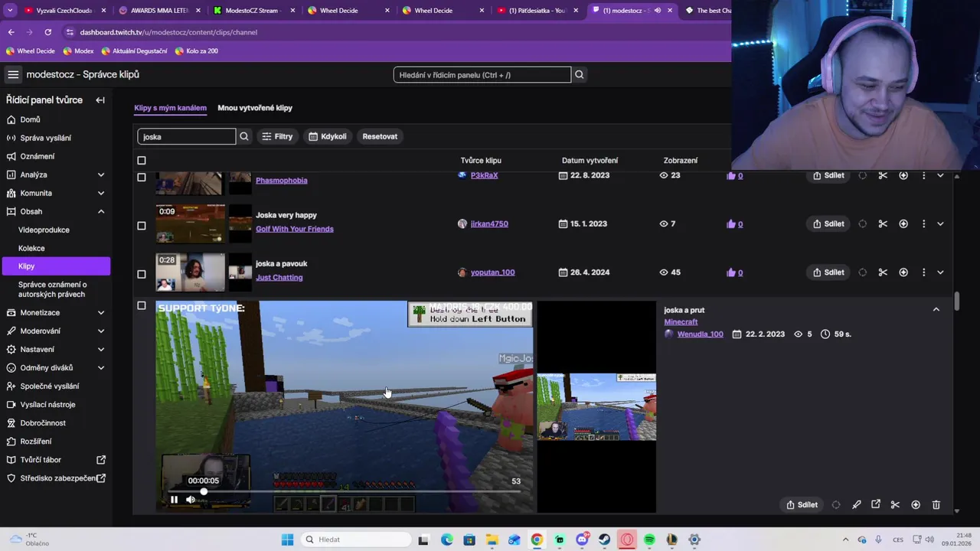Expand the Joska very happy row chevron
This screenshot has width=980, height=551.
coord(940,223)
